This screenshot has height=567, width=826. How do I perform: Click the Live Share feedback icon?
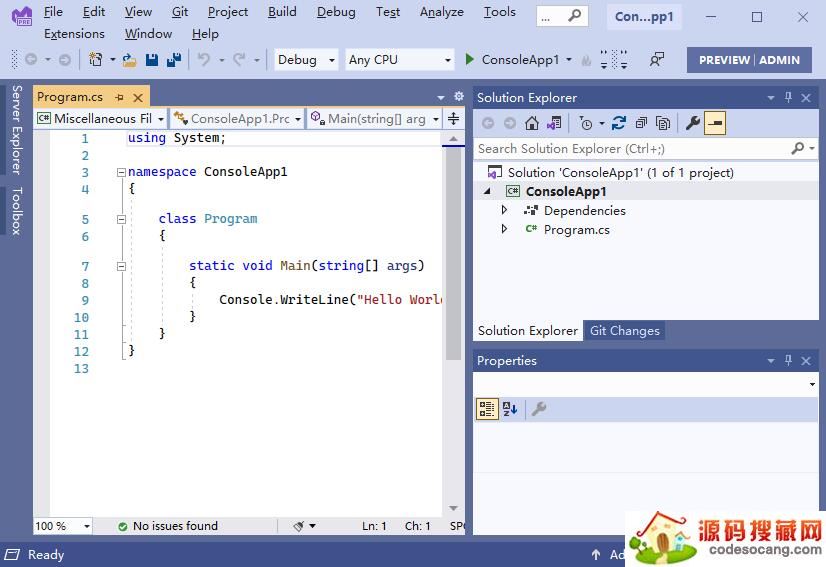coord(656,60)
